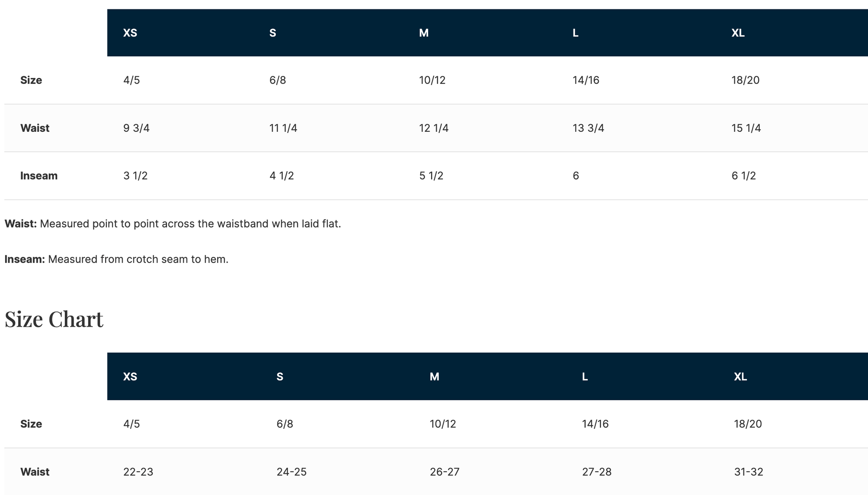868x495 pixels.
Task: Click the 12 1/4 waist cell for medium
Action: coord(434,128)
